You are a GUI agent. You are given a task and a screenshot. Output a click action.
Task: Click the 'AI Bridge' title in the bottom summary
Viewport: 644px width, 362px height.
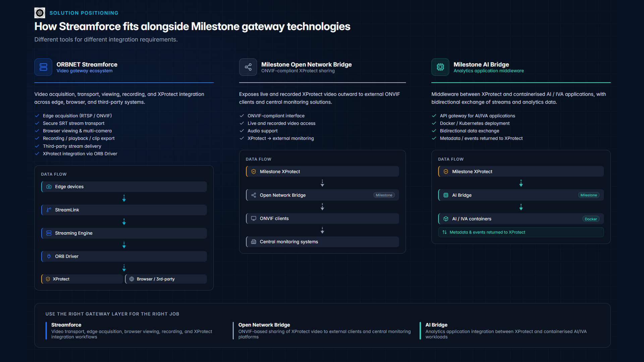(x=436, y=325)
